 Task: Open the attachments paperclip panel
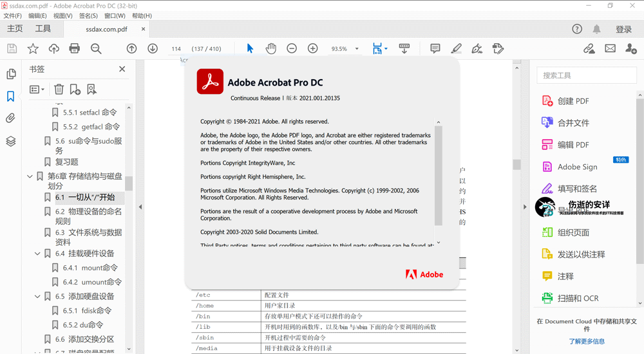point(11,118)
